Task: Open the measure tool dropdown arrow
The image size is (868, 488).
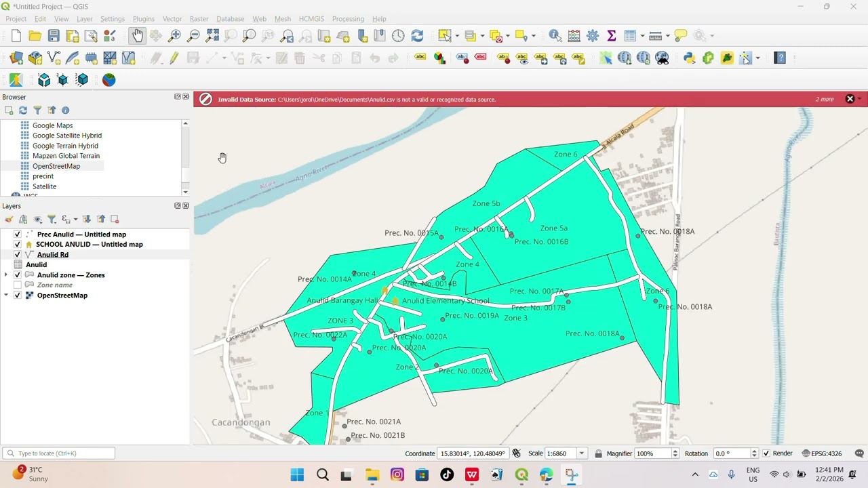Action: [668, 36]
